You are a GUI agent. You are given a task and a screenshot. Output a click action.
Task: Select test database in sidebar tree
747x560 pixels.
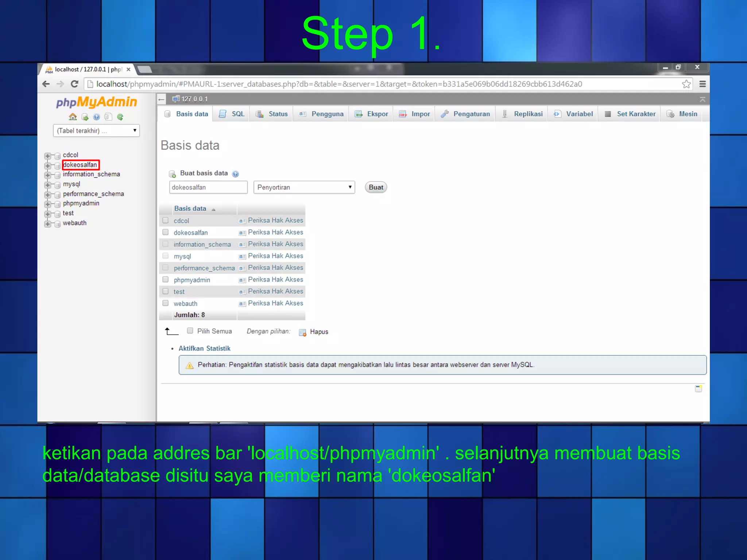pyautogui.click(x=68, y=213)
